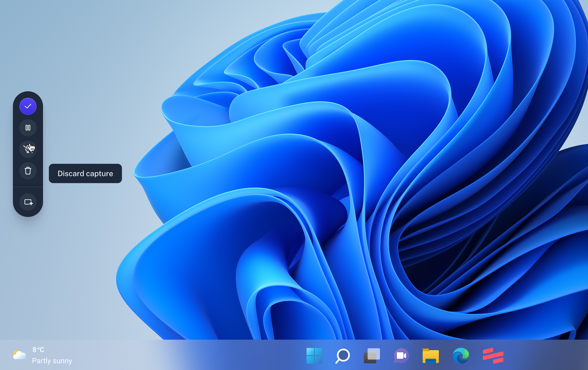
Task: Launch Microsoft Edge from the taskbar
Action: 460,356
